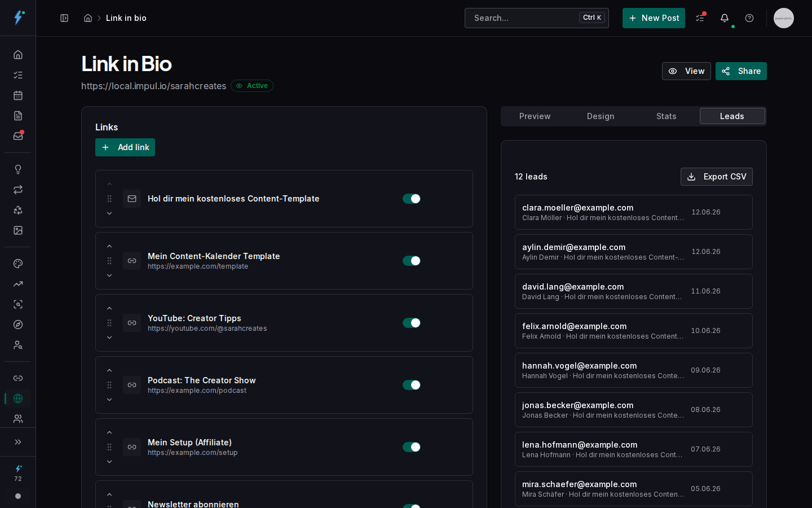Click the Add link button
Viewport: 812px width, 508px height.
[125, 147]
